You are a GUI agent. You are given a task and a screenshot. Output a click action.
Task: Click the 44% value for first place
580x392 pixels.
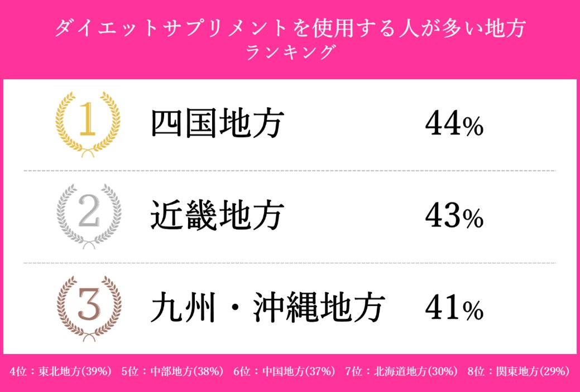pyautogui.click(x=453, y=125)
